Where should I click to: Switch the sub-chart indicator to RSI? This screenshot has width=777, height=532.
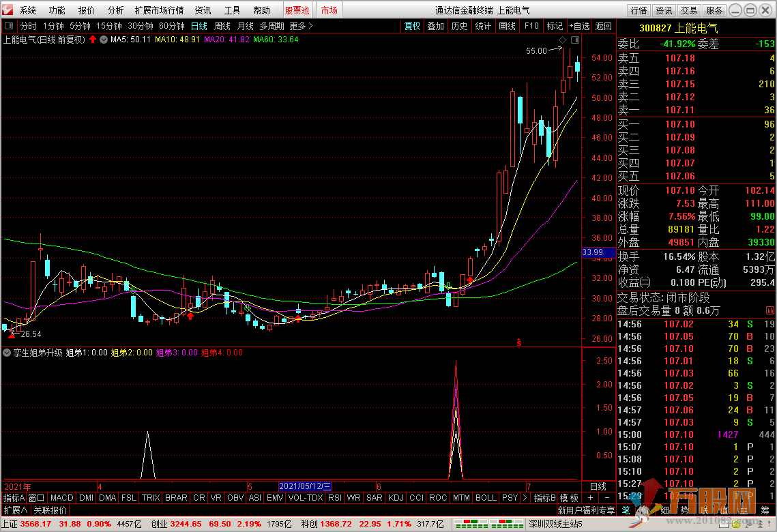pyautogui.click(x=335, y=498)
